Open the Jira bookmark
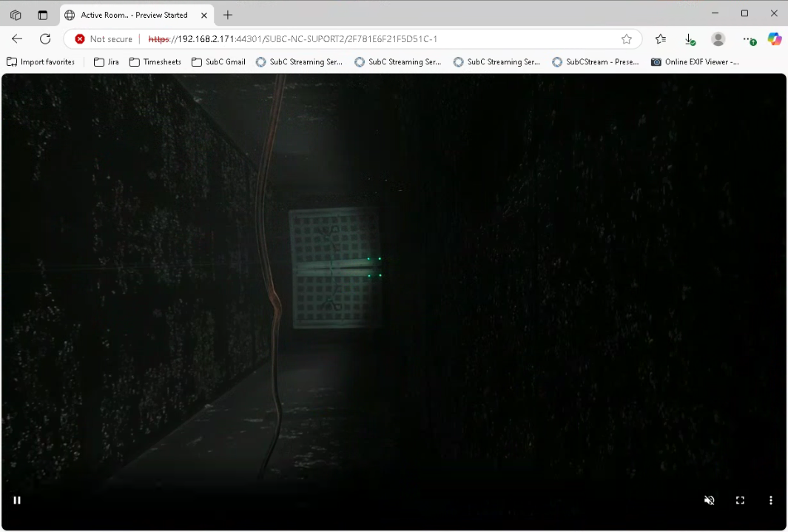Screen dimensions: 788x532 107,62
